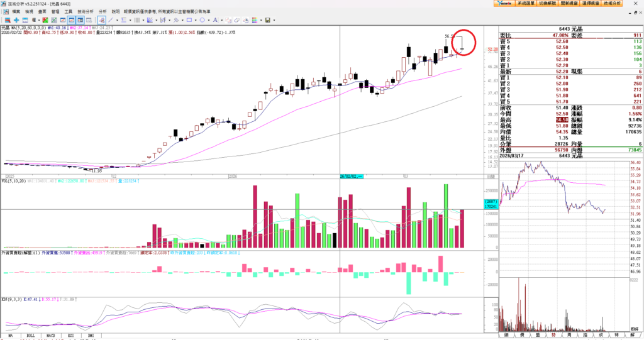644x340 pixels.
Task: Open the color palette grid icon
Action: 254,20
